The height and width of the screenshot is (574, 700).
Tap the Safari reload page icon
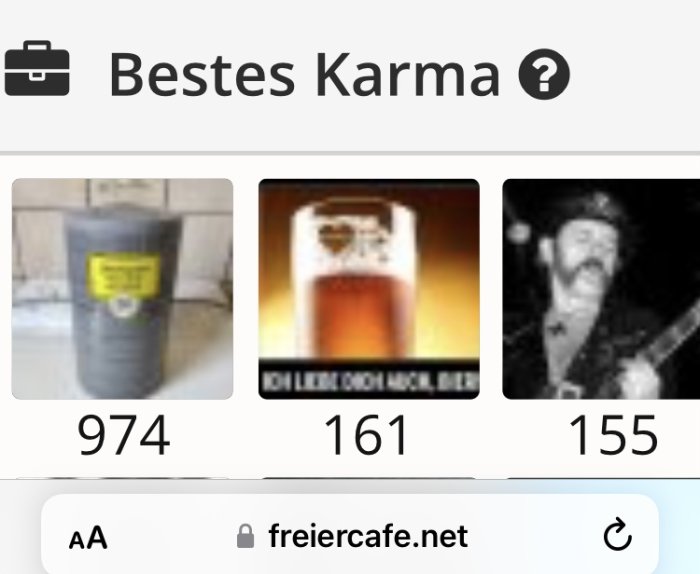618,534
